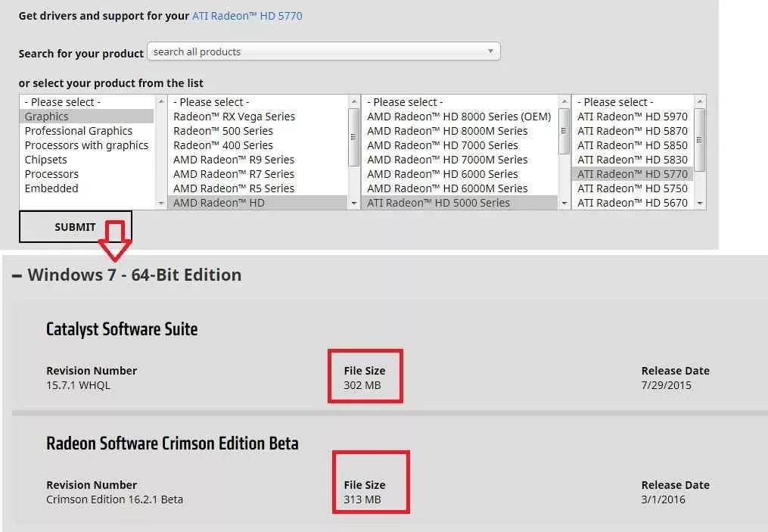
Task: Click Please select above Radeon RX Vega Series
Action: [257, 102]
